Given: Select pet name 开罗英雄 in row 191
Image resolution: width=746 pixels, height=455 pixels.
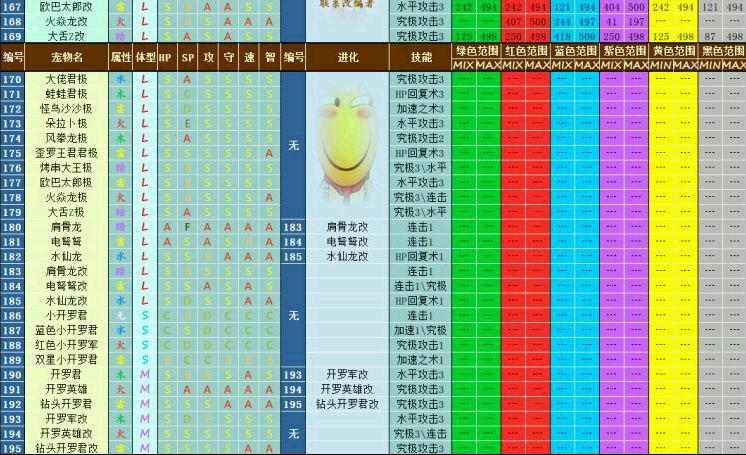Looking at the screenshot, I should (x=67, y=389).
